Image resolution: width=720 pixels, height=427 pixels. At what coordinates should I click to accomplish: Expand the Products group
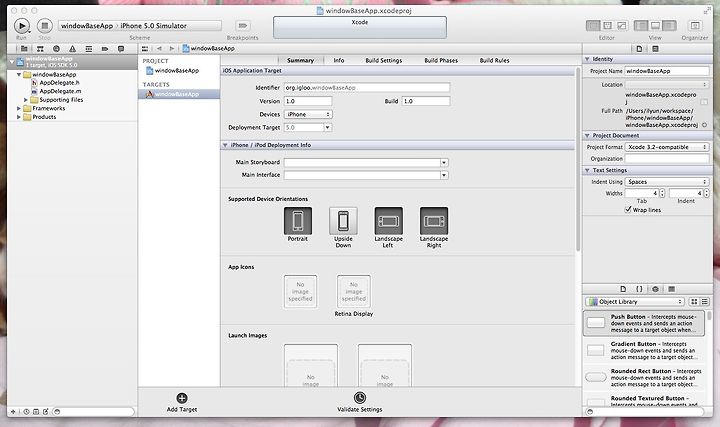tap(19, 117)
